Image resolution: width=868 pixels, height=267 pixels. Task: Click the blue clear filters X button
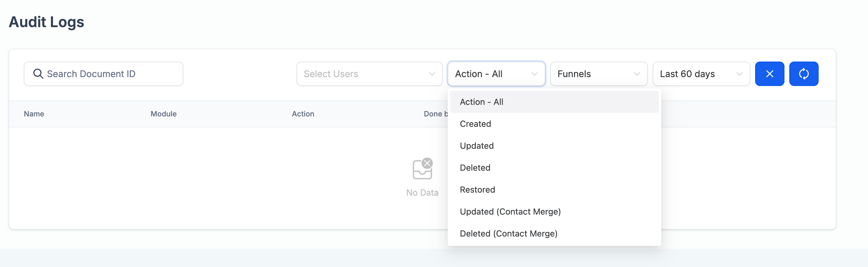[x=769, y=74]
